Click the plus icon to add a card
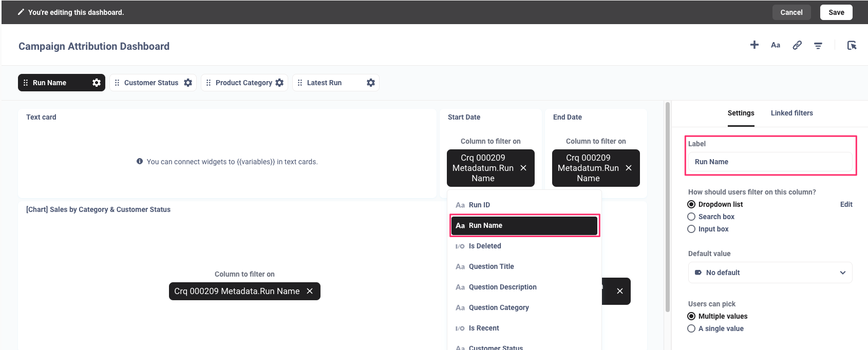The image size is (868, 350). pyautogui.click(x=754, y=45)
